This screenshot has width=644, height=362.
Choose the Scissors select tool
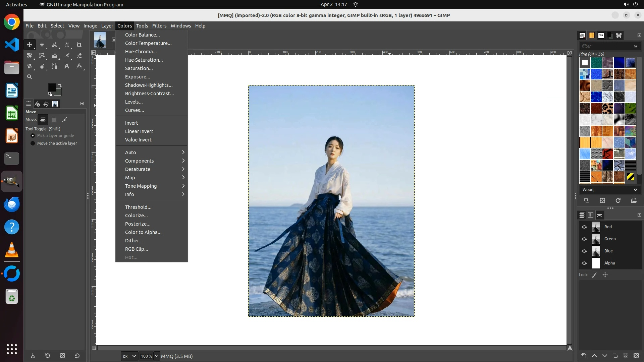(54, 45)
